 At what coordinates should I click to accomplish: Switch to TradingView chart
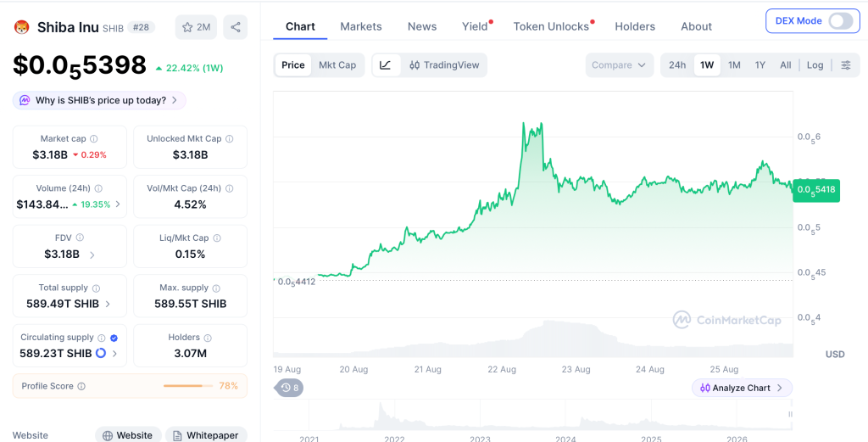tap(444, 65)
